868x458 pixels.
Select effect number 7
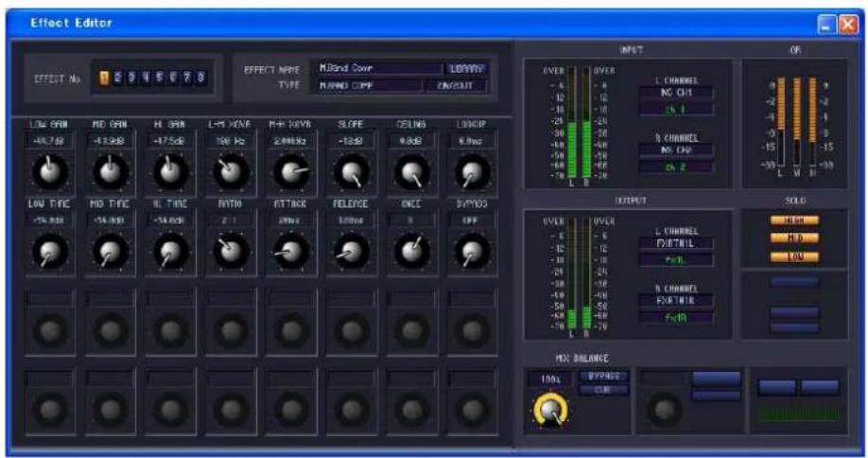pyautogui.click(x=186, y=78)
